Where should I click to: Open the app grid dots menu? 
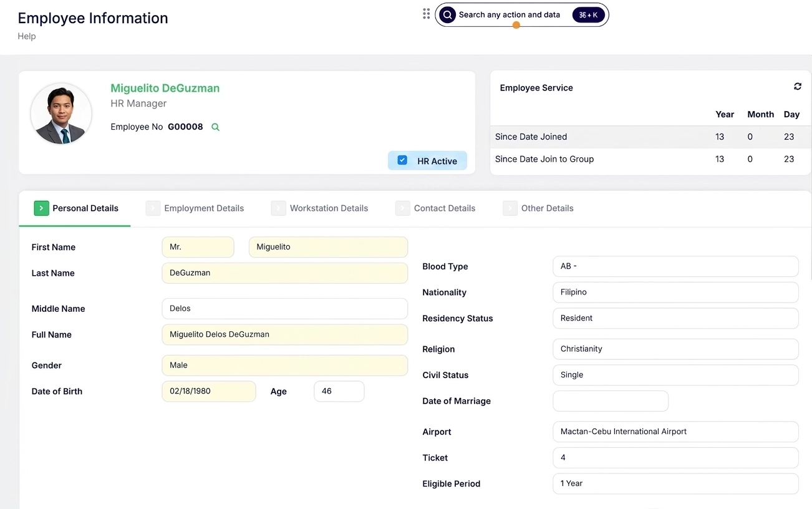click(427, 14)
